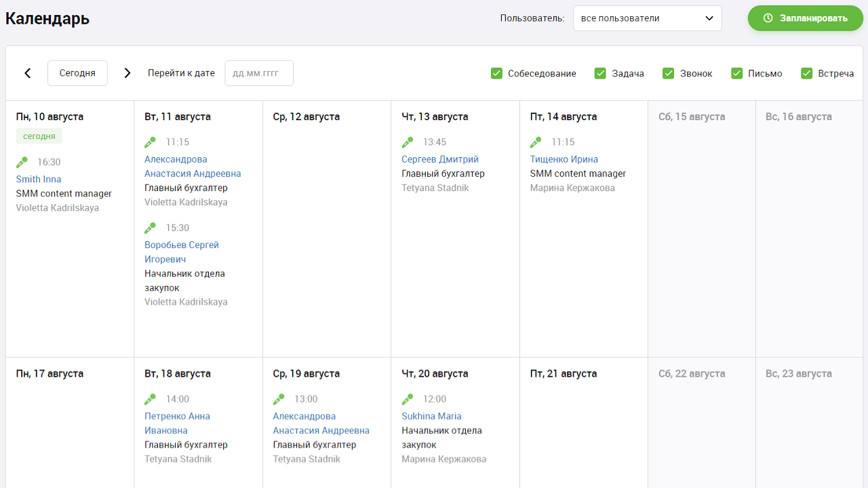The image size is (868, 488).
Task: Click interview icon at 11:15 on Tuesday 11 августа
Action: click(151, 142)
